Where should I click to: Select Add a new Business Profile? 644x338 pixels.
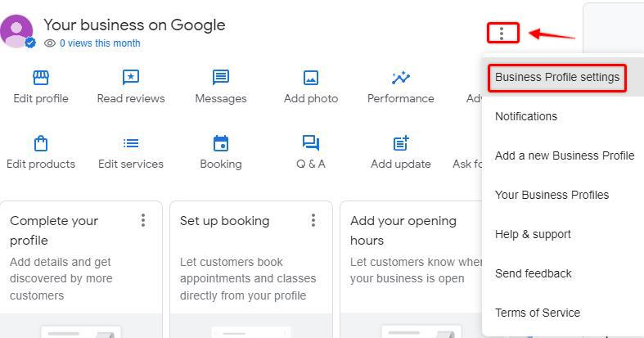point(565,155)
